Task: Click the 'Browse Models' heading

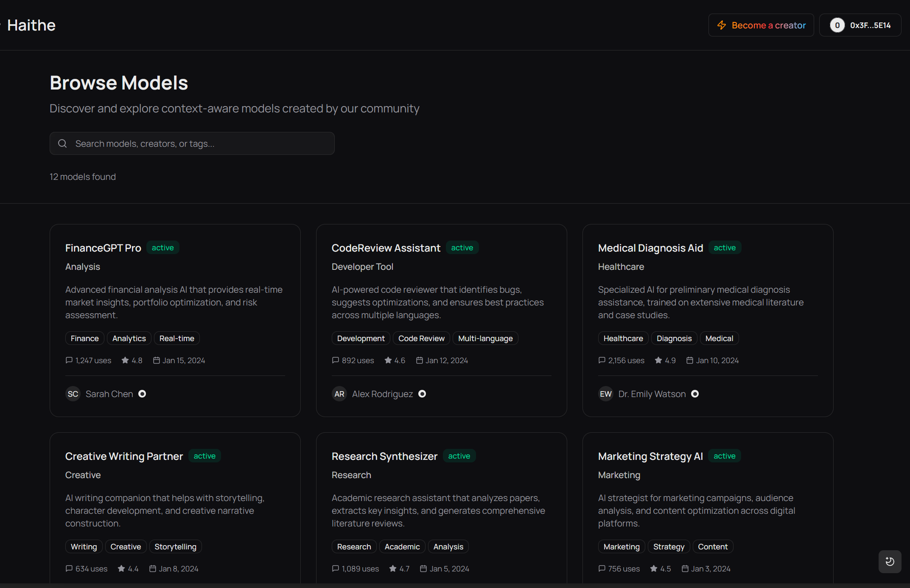Action: pos(119,83)
